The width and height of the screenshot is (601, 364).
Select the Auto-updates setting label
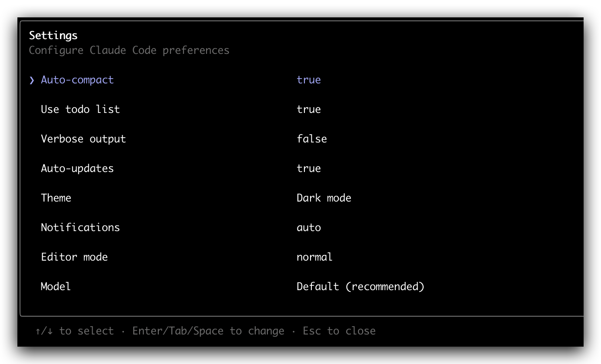click(77, 169)
